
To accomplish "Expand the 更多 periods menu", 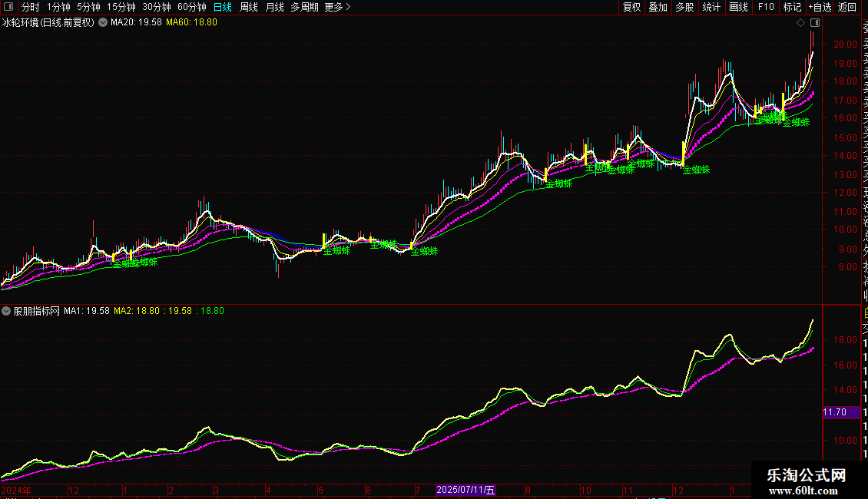I will [338, 7].
